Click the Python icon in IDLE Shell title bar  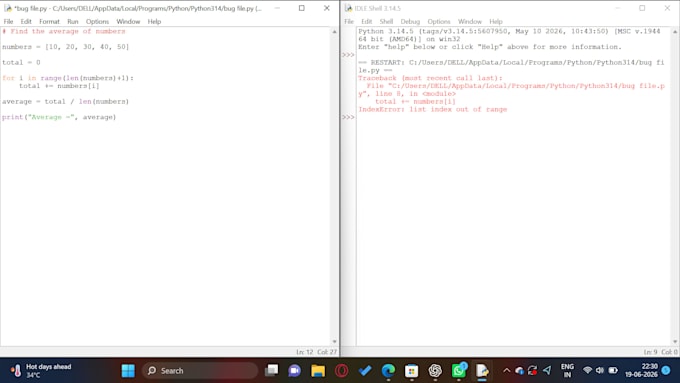348,8
